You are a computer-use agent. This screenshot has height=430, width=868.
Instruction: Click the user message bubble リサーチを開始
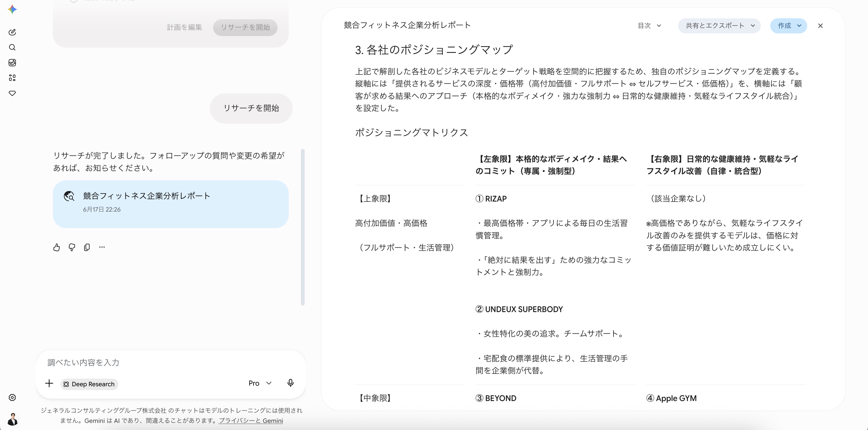tap(251, 108)
